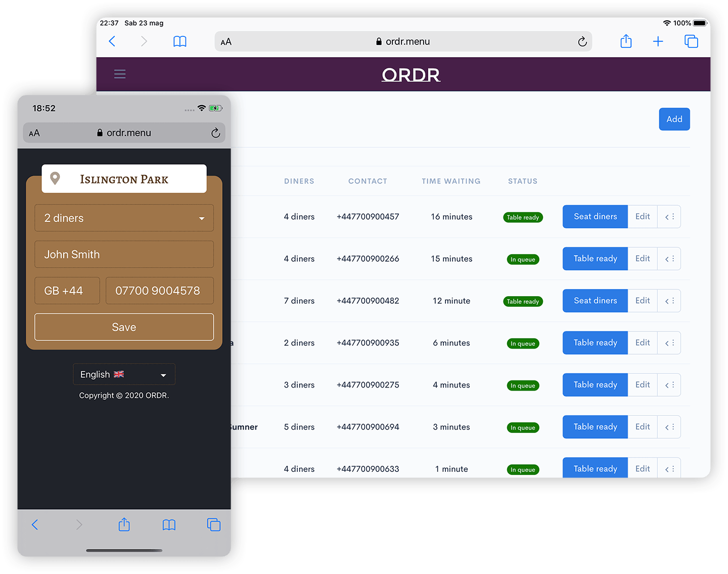Click the DINERS column header
Screen dimensions: 728x574
point(299,181)
